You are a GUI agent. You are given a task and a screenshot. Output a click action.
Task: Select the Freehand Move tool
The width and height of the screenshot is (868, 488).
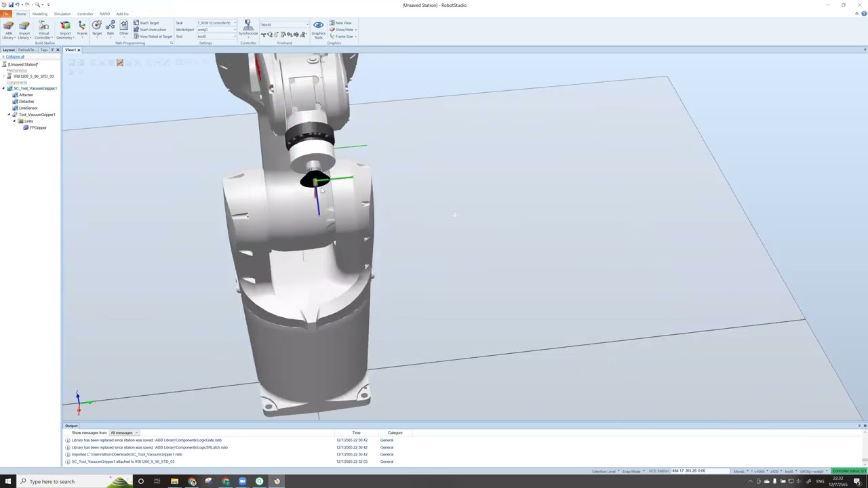(264, 35)
